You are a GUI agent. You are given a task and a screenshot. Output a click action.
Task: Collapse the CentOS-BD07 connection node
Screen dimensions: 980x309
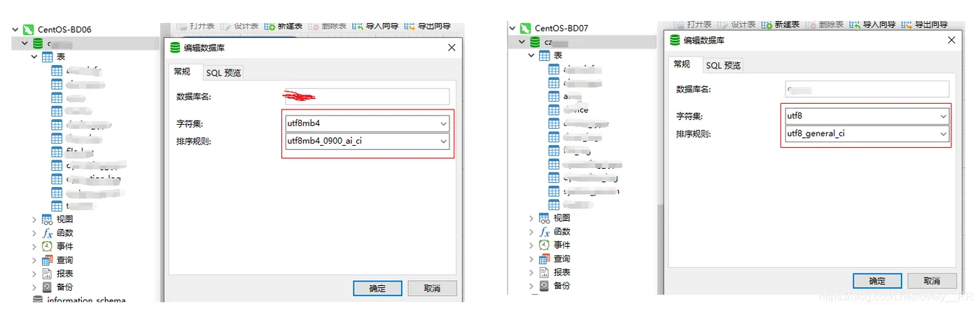click(513, 29)
